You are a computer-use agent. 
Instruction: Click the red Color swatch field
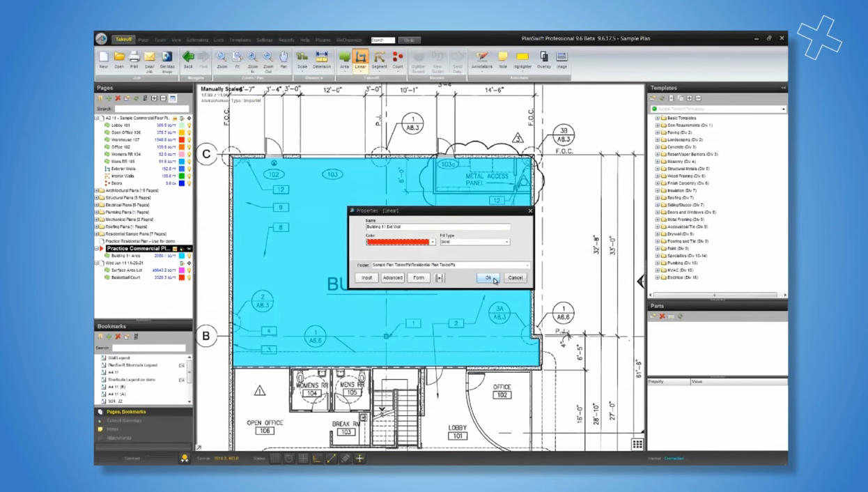(x=398, y=242)
